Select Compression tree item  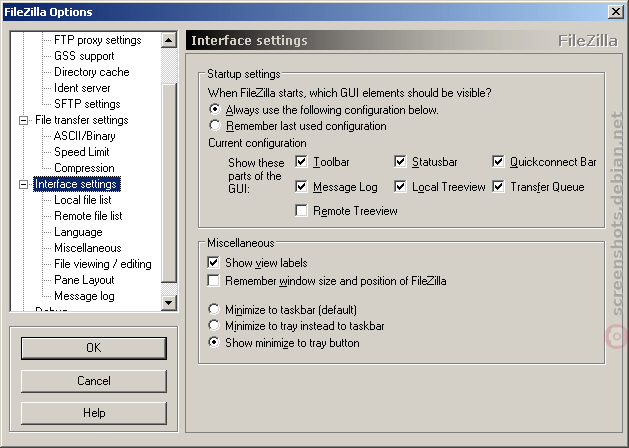tap(84, 168)
